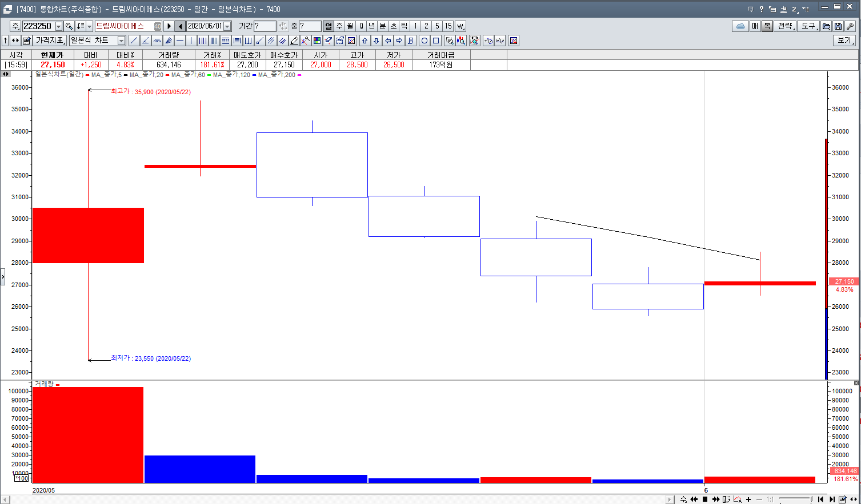Image resolution: width=861 pixels, height=504 pixels.
Task: Switch to minute (분) period
Action: click(x=382, y=26)
